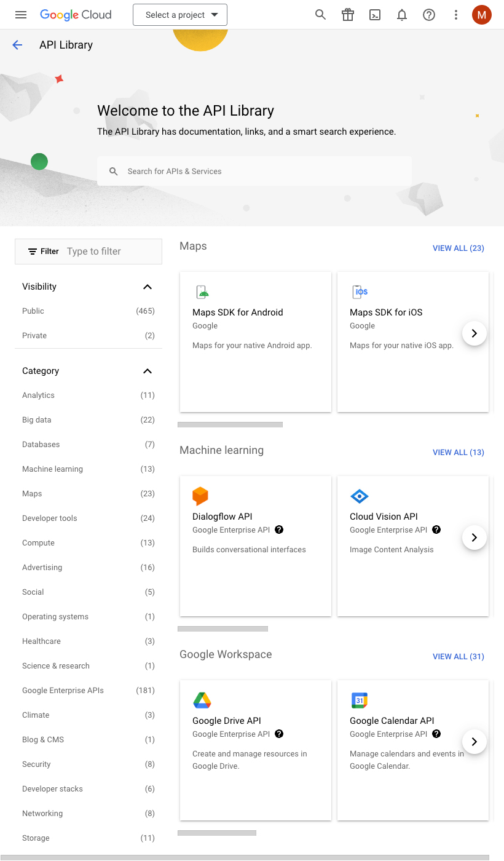The width and height of the screenshot is (504, 861).
Task: Click the help icon beside Dialogflow Enterprise API
Action: pyautogui.click(x=279, y=530)
